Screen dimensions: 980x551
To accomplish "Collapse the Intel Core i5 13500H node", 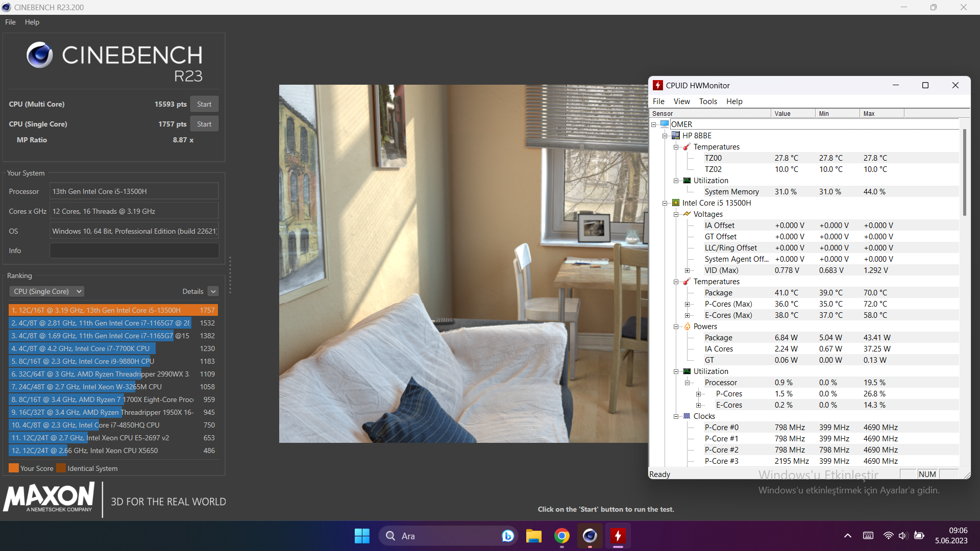I will (665, 203).
